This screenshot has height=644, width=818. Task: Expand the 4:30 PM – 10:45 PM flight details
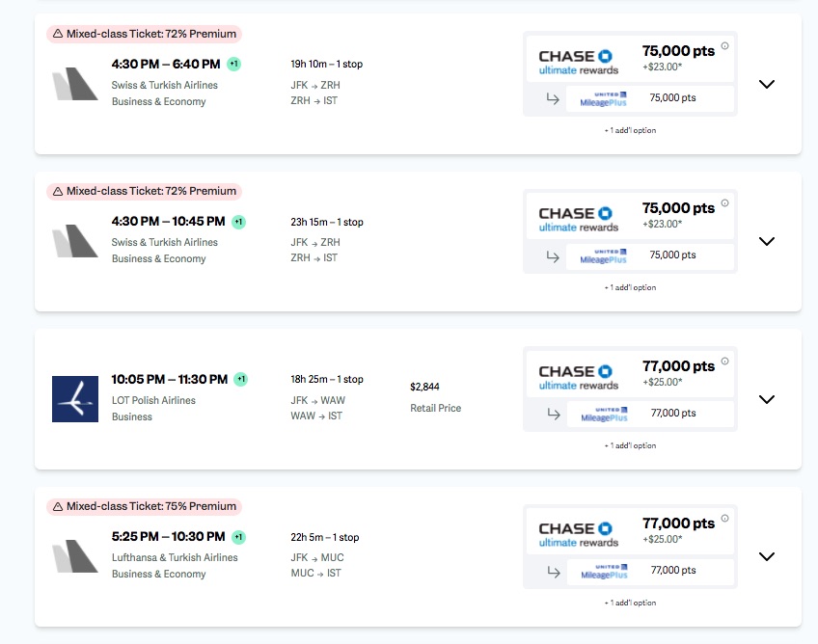[x=767, y=242]
